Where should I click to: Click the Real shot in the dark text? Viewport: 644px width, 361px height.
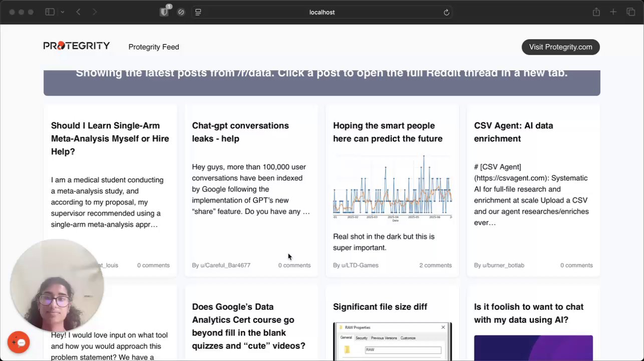[x=384, y=242]
